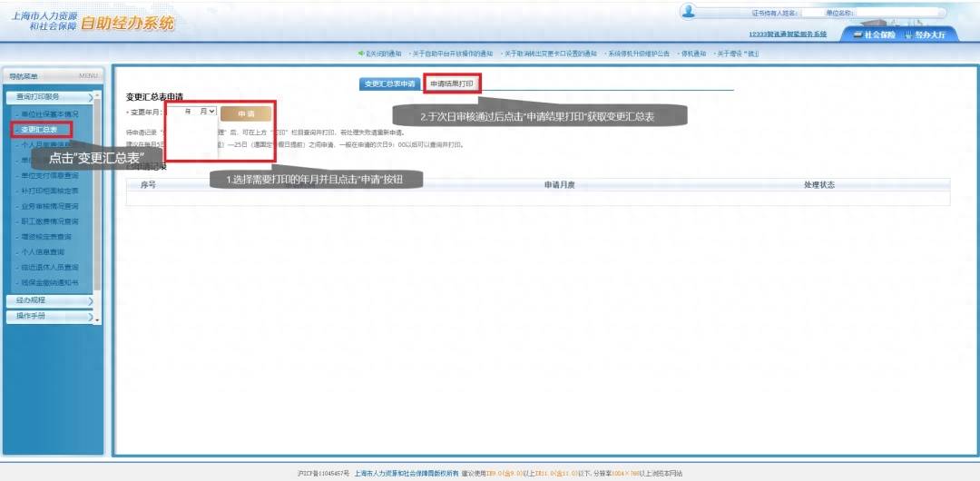Open notice about 自助平台开放操作

453,54
